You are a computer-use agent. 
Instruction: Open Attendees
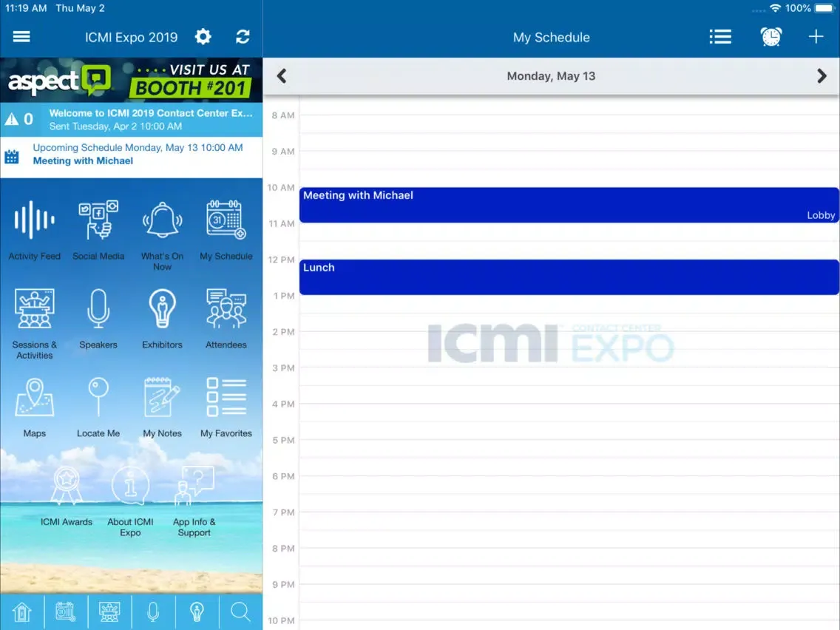(226, 319)
